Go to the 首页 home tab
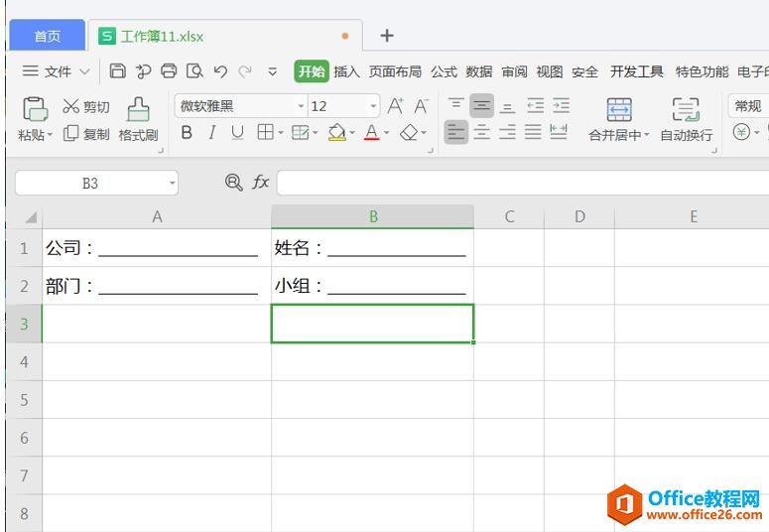This screenshot has height=532, width=769. [48, 36]
